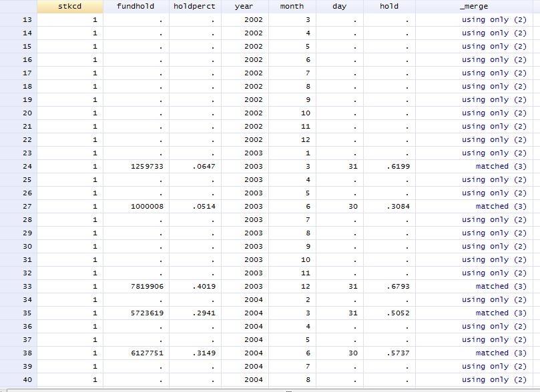
Task: Click year 2004 in row 34
Action: (x=254, y=300)
